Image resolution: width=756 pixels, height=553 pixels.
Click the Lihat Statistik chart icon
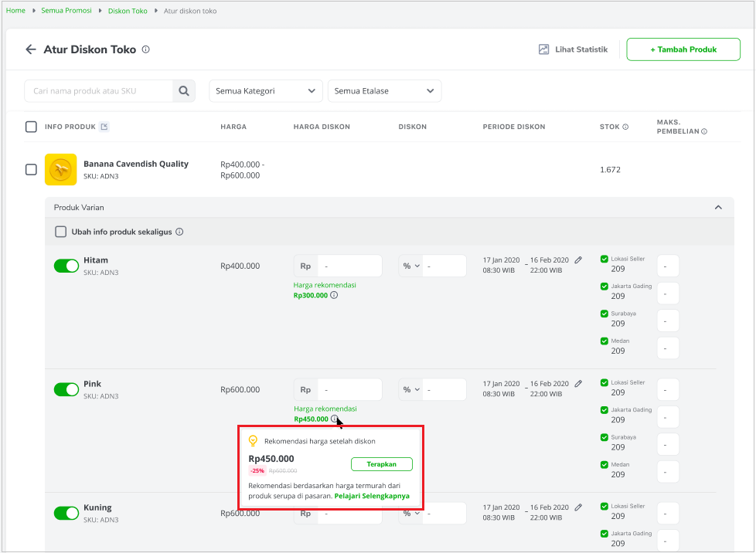543,49
